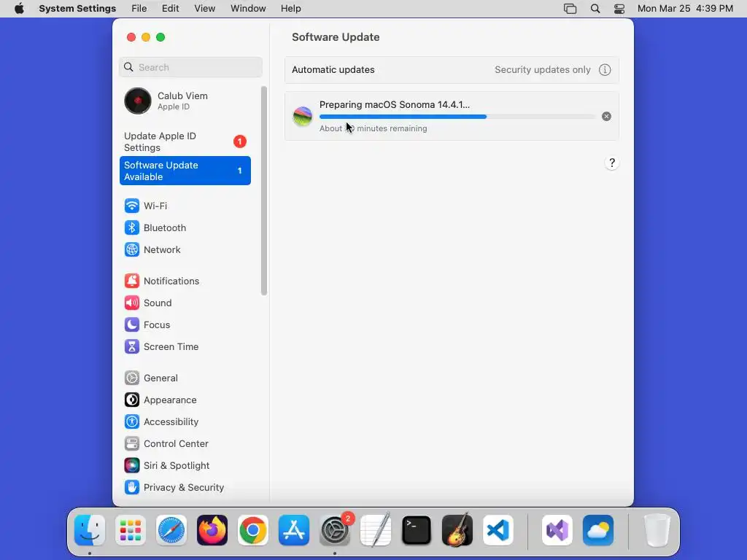Screen dimensions: 747x560
Task: Click Calub Viem profile picture
Action: pos(138,101)
